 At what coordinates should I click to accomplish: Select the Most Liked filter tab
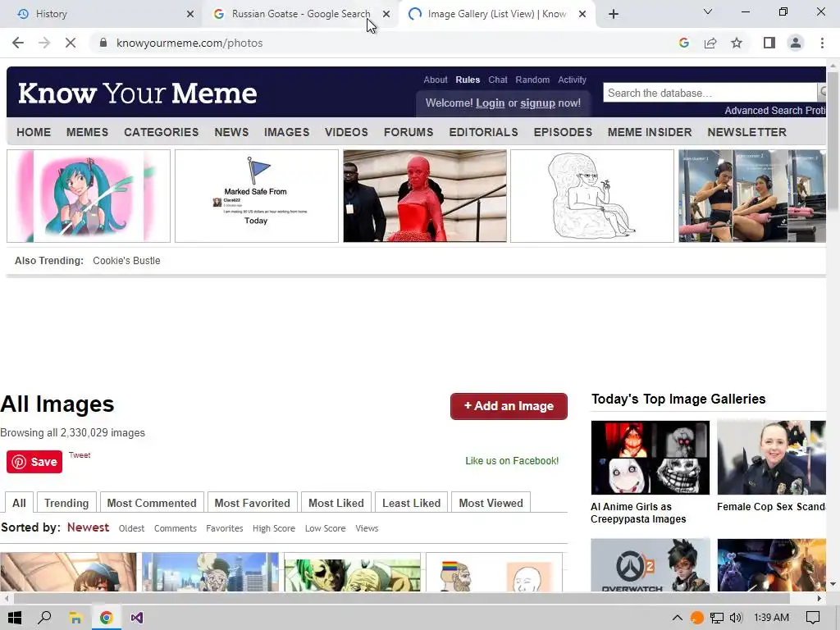[x=336, y=503]
